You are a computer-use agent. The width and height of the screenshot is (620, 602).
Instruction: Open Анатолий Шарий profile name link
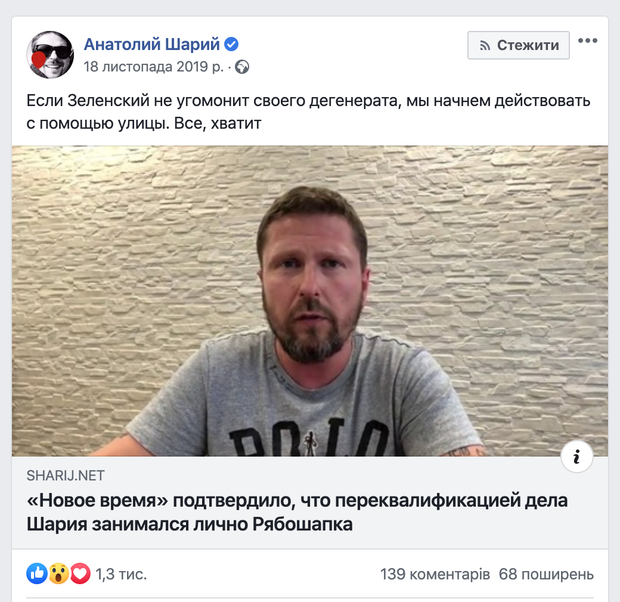click(x=151, y=44)
